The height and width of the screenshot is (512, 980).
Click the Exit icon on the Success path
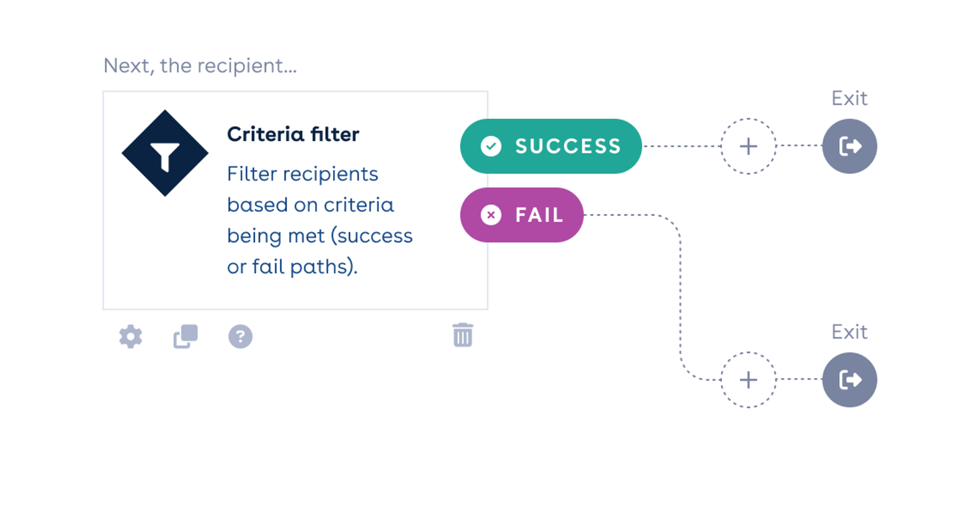850,146
